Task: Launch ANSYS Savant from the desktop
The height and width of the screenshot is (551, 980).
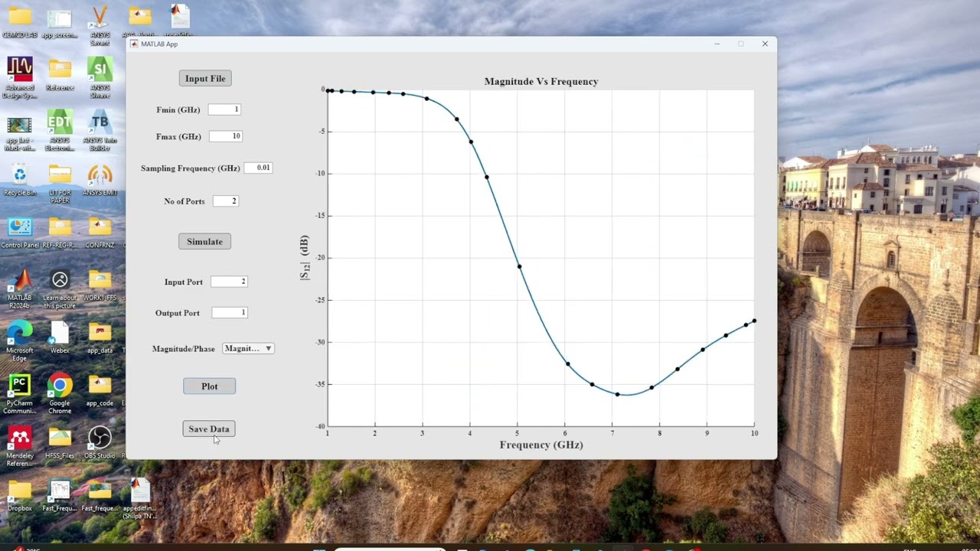Action: point(100,26)
